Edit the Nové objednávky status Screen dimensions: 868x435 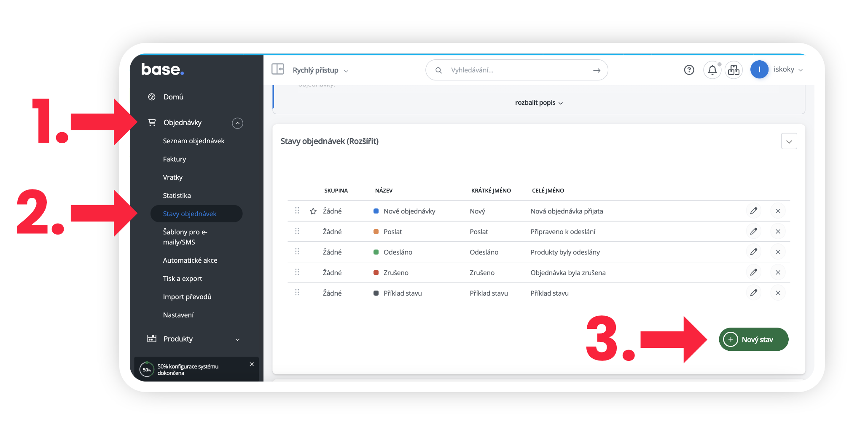pyautogui.click(x=753, y=211)
